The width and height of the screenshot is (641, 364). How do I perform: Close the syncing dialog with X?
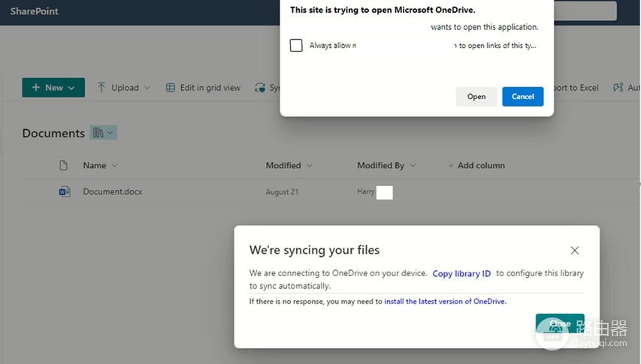[575, 250]
